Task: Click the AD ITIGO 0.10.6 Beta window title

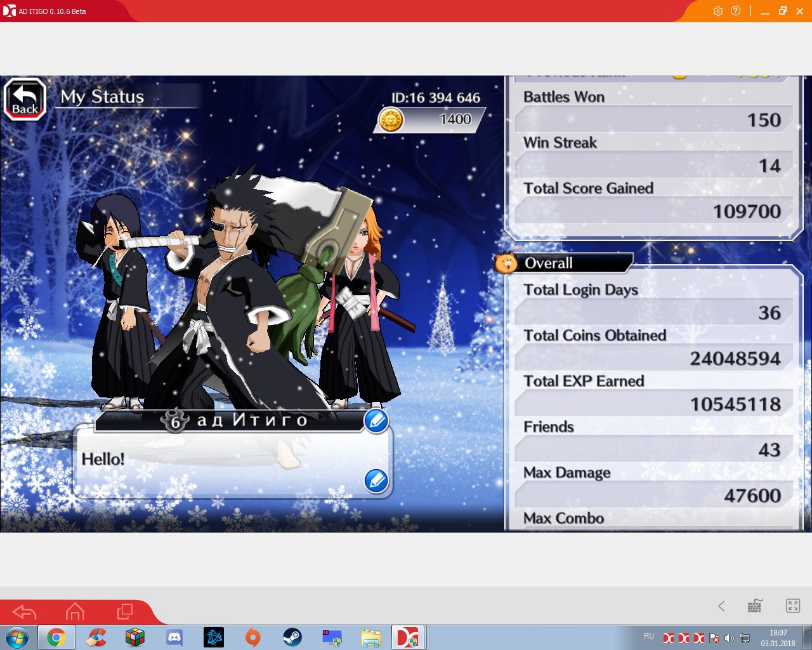Action: [52, 11]
